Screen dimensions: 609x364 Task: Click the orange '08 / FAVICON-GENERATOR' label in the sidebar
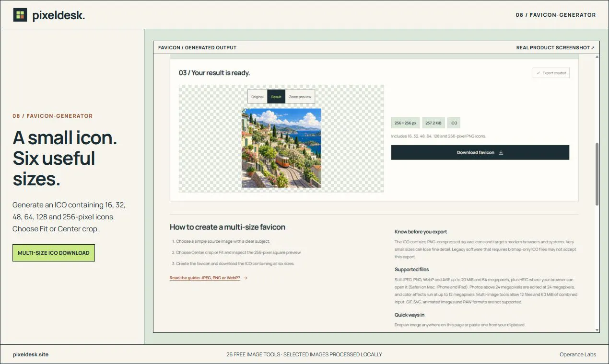[53, 116]
